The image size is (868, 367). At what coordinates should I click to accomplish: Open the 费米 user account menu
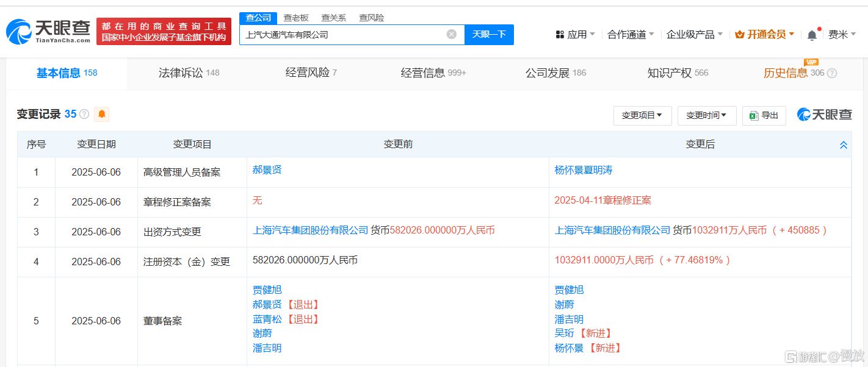click(x=842, y=35)
